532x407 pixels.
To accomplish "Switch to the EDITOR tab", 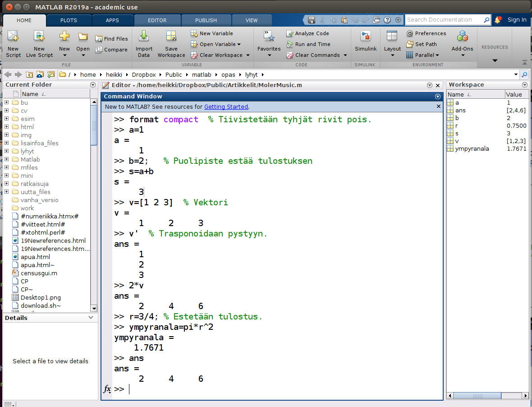I will pos(157,20).
